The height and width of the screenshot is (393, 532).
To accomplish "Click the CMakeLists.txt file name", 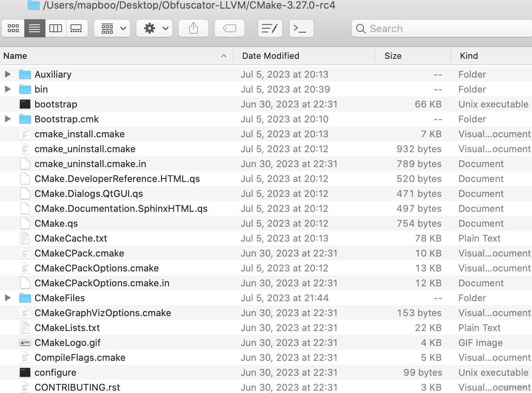I will [67, 327].
